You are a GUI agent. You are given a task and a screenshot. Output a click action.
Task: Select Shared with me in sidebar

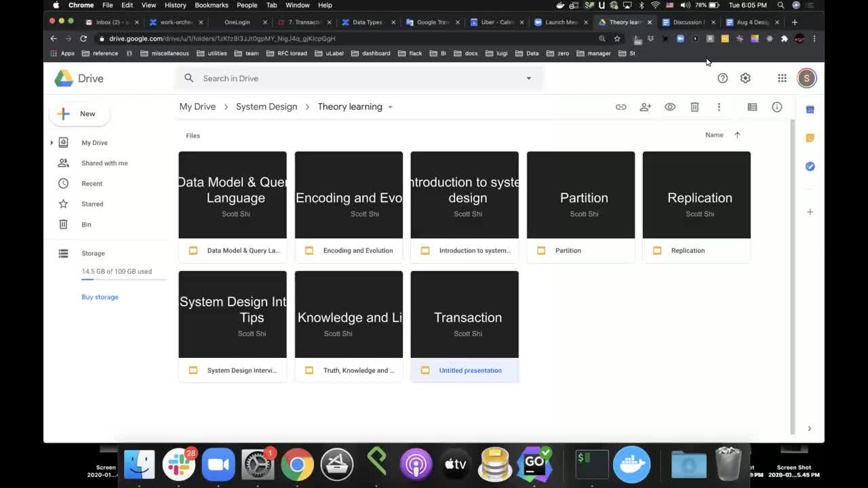tap(104, 163)
